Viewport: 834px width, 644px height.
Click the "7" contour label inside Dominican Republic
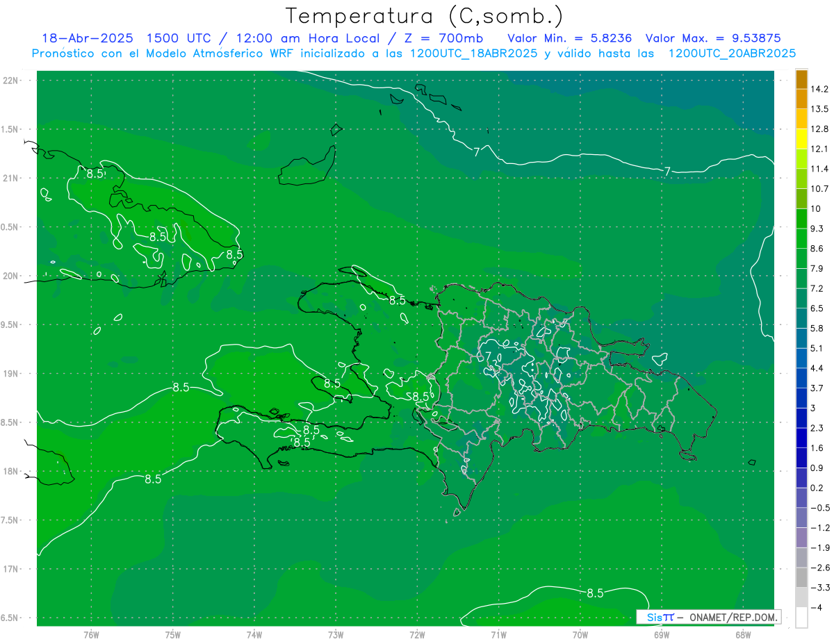pos(489,357)
